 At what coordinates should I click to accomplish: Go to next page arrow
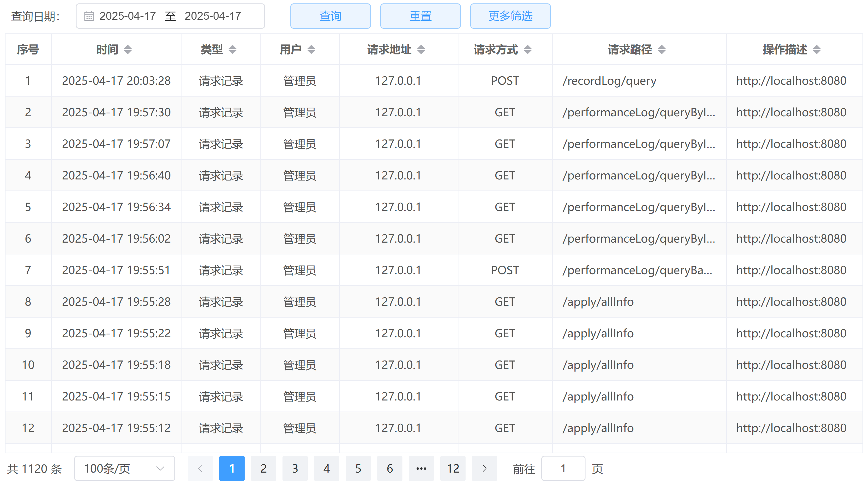point(484,468)
